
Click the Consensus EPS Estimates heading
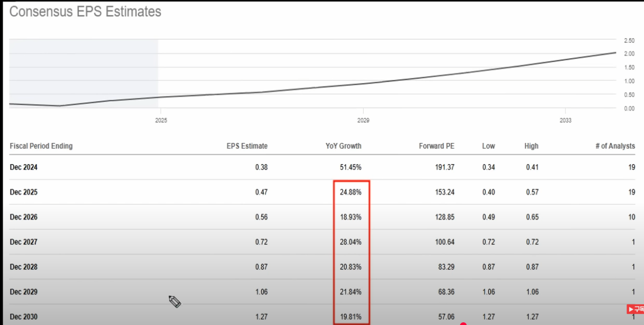click(85, 12)
